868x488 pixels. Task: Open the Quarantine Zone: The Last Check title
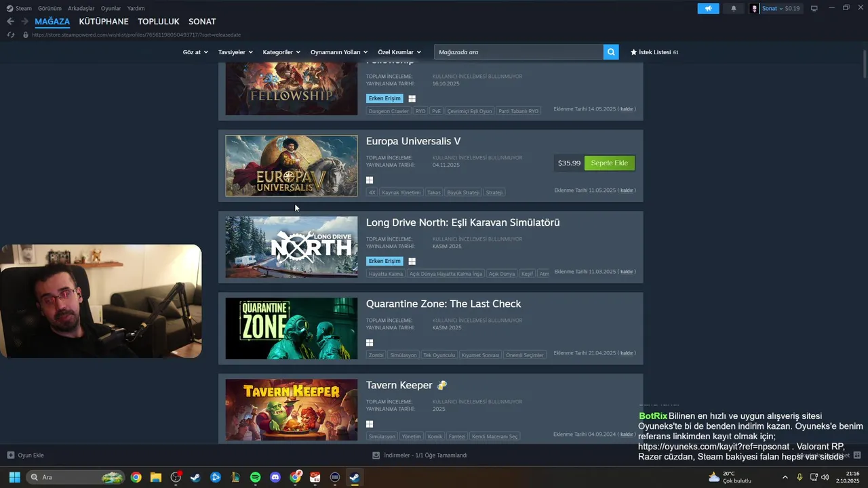tap(443, 304)
